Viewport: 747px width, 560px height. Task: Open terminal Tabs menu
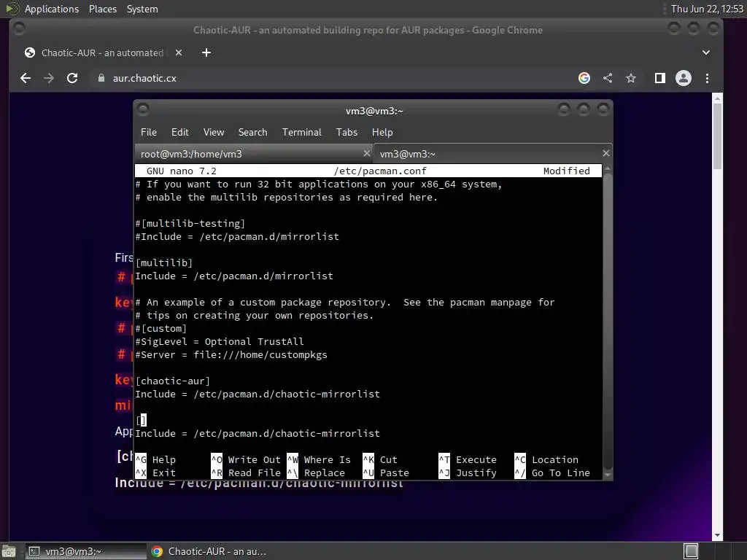pyautogui.click(x=347, y=132)
